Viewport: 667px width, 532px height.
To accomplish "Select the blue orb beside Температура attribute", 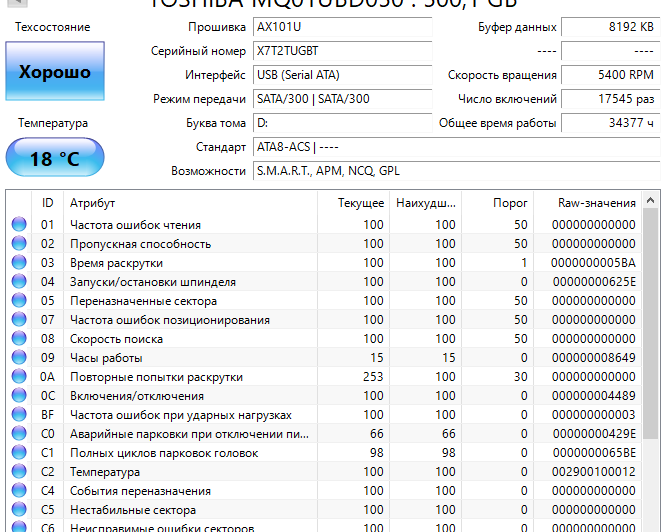I will click(18, 472).
